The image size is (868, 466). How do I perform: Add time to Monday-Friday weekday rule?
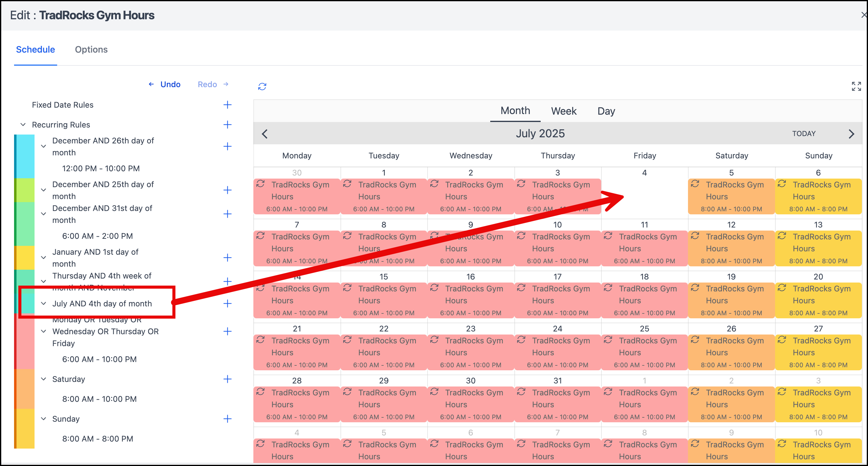(227, 331)
